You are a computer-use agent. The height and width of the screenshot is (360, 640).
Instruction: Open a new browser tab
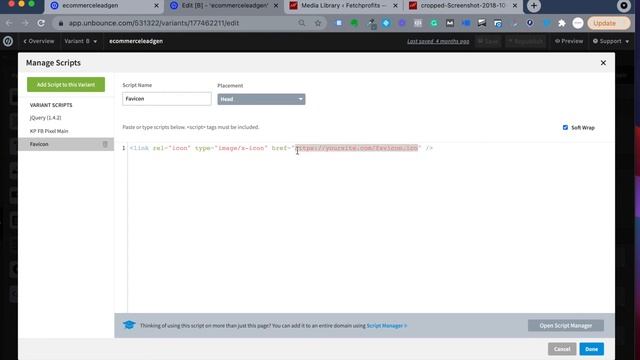click(x=534, y=6)
